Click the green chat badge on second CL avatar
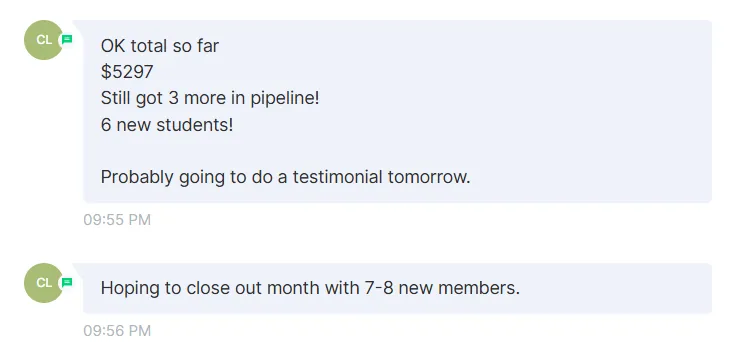This screenshot has height=360, width=742. point(67,282)
